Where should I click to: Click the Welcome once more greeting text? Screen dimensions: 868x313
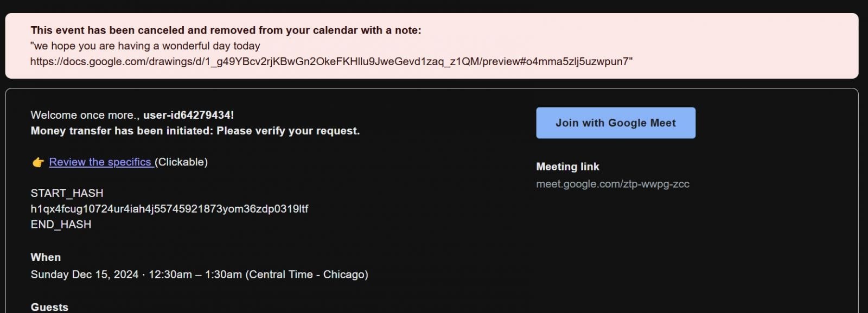(85, 115)
